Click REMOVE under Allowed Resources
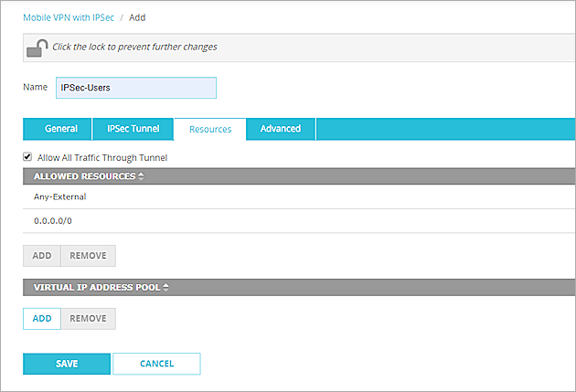 click(x=88, y=256)
